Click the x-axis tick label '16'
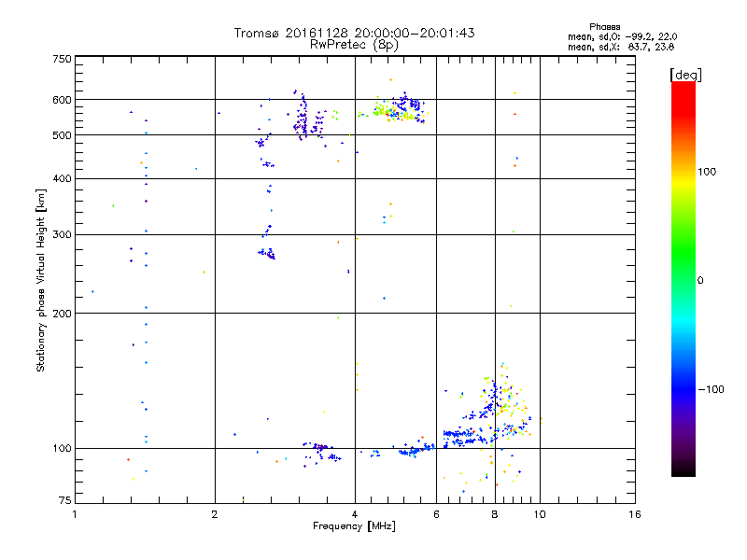Image resolution: width=747 pixels, height=560 pixels. (x=635, y=514)
